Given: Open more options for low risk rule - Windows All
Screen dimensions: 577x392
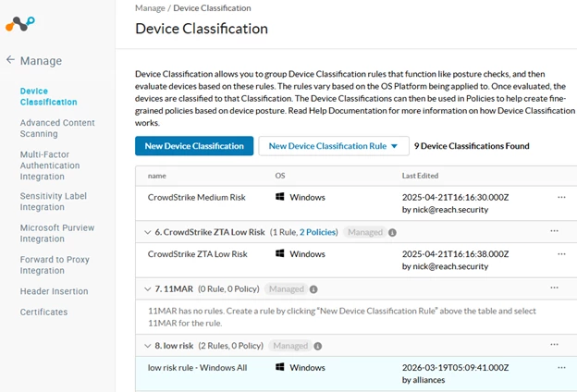Looking at the screenshot, I should (561, 367).
